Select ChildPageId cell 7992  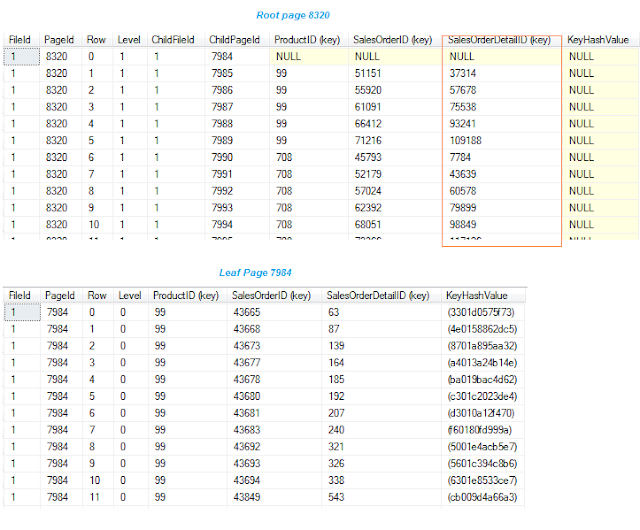(237, 191)
